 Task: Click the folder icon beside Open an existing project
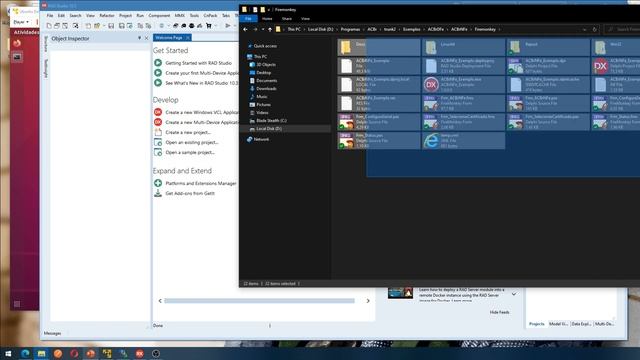click(x=158, y=142)
